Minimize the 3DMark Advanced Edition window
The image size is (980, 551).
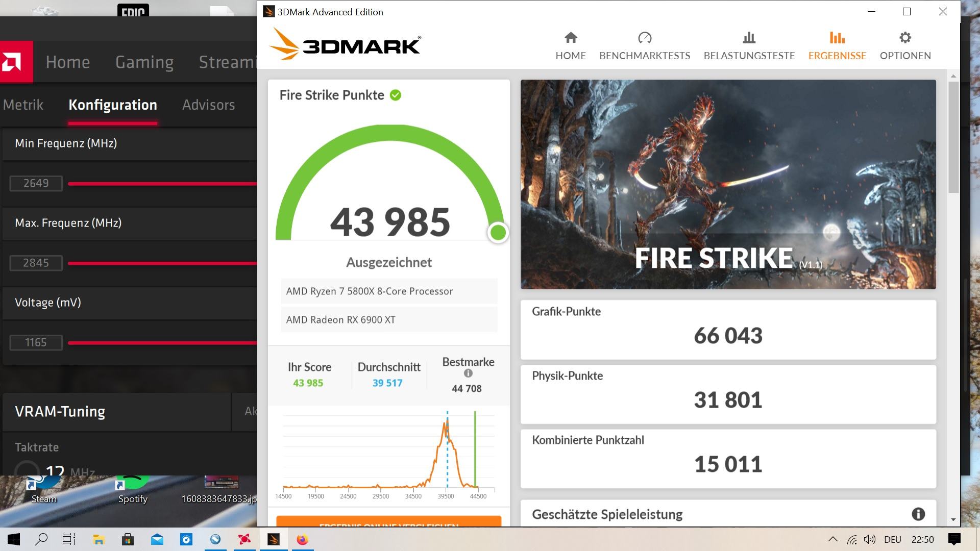pos(871,11)
